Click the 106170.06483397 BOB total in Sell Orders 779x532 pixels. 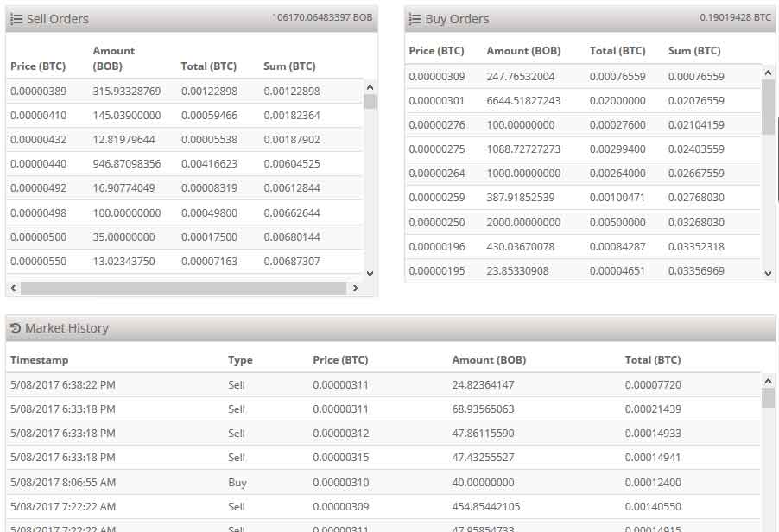pyautogui.click(x=322, y=17)
